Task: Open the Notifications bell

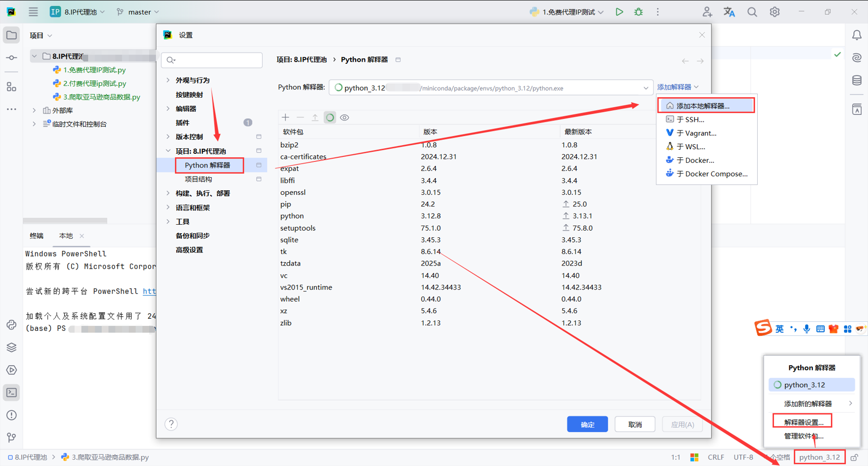Action: point(856,35)
